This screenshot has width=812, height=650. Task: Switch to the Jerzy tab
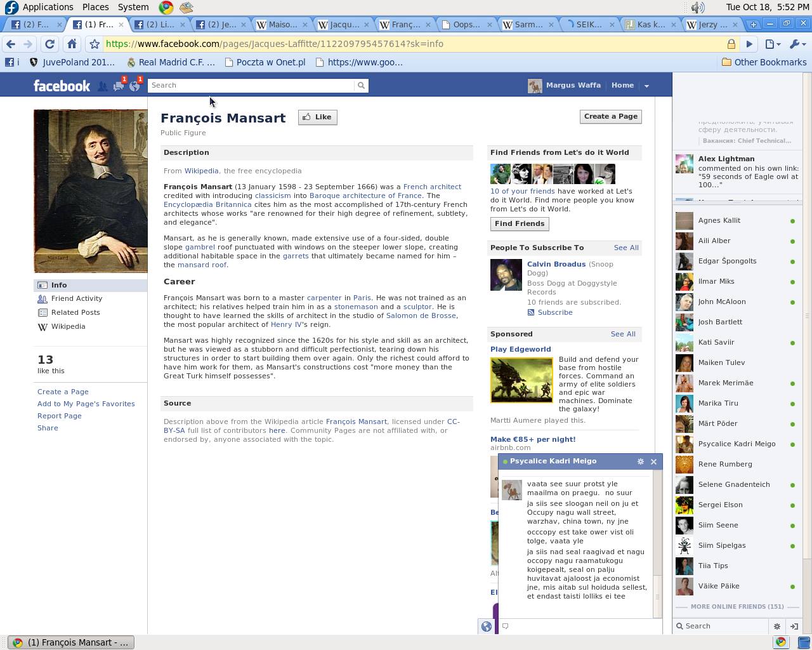pos(712,24)
